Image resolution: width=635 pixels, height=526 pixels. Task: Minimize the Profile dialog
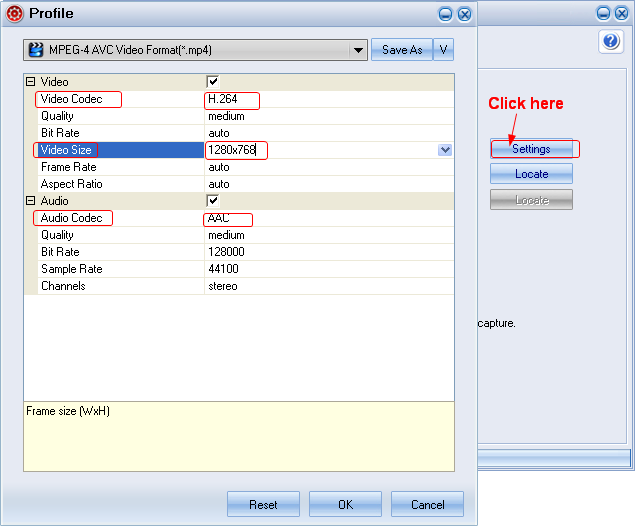click(445, 15)
